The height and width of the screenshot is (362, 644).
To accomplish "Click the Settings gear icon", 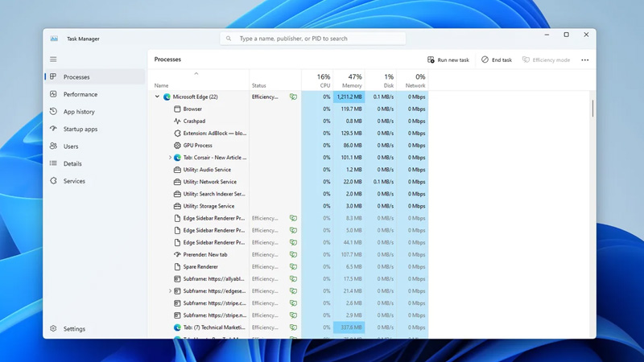I will 53,328.
